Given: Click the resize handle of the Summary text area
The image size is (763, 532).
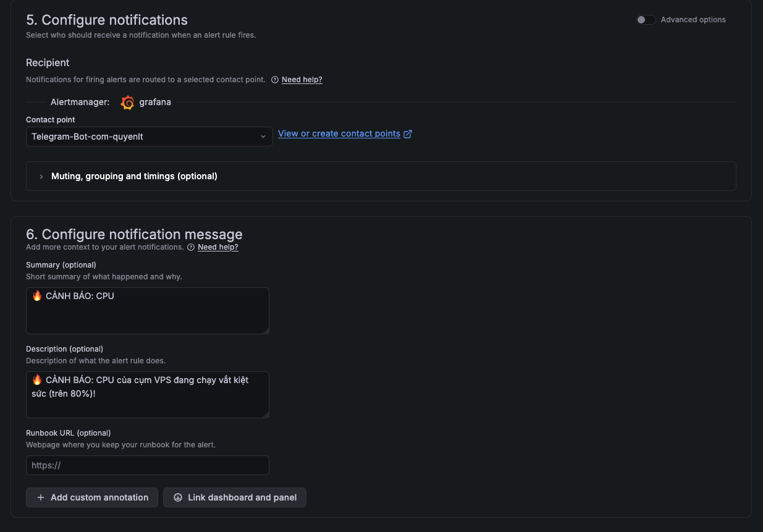Looking at the screenshot, I should pos(266,331).
